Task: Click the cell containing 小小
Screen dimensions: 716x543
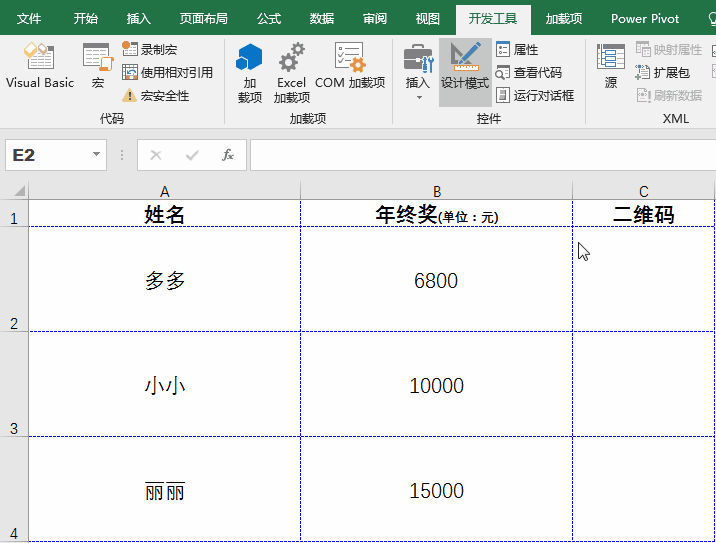Action: [x=164, y=384]
